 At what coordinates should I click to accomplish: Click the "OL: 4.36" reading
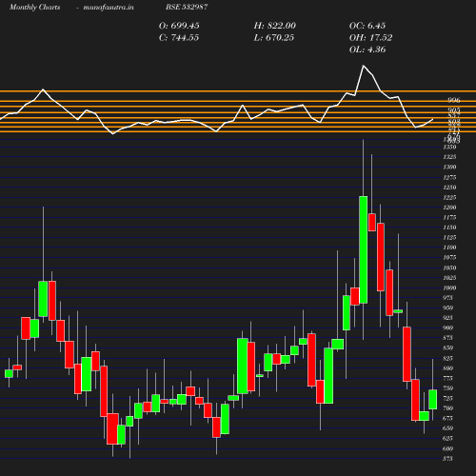[367, 50]
